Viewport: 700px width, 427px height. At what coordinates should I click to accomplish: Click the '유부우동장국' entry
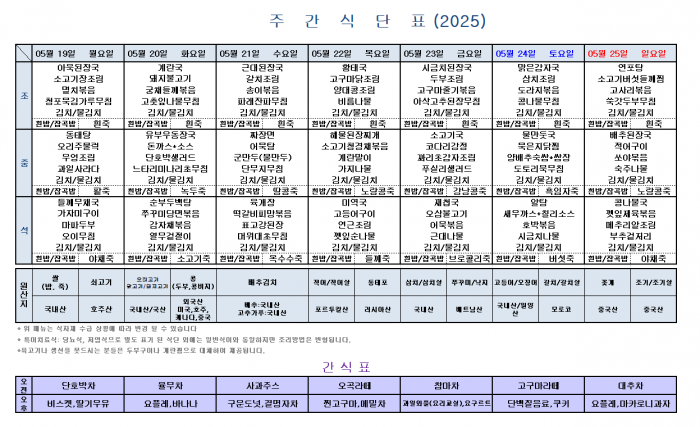[x=170, y=135]
